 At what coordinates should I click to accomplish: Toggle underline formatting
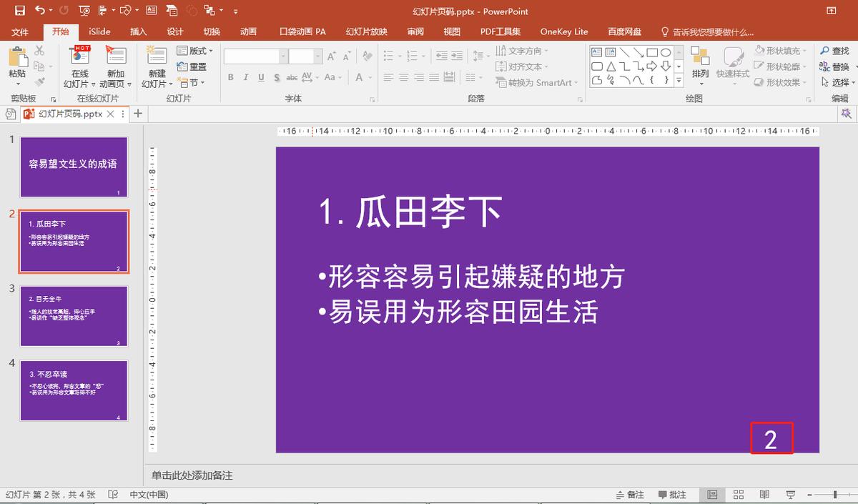(x=260, y=77)
